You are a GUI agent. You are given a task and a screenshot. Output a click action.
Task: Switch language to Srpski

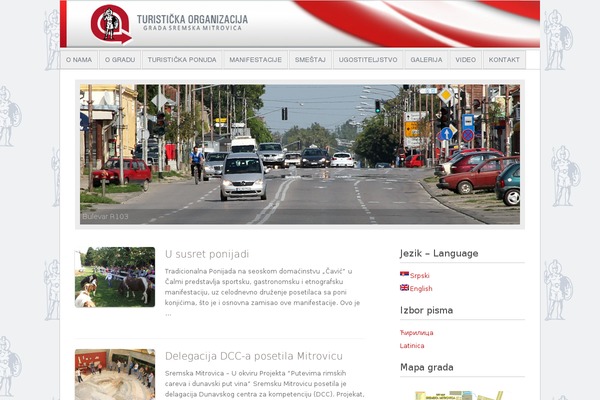click(x=419, y=276)
